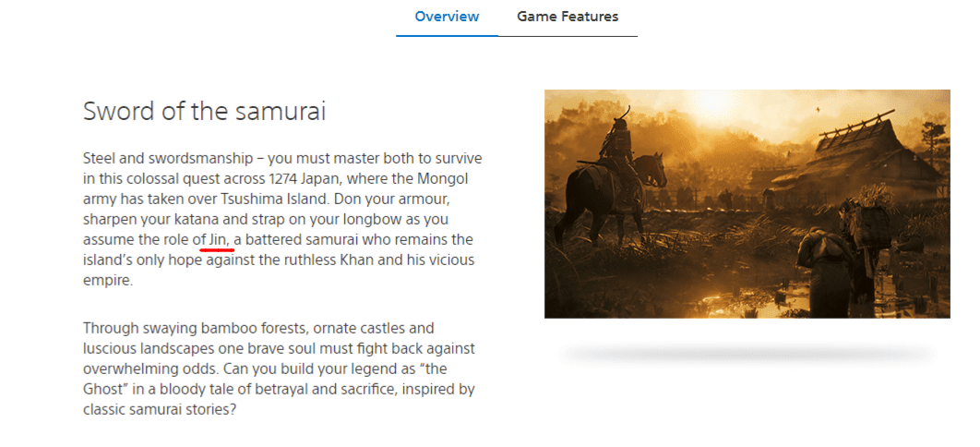
Task: Switch to the Game Features tab
Action: pos(568,17)
